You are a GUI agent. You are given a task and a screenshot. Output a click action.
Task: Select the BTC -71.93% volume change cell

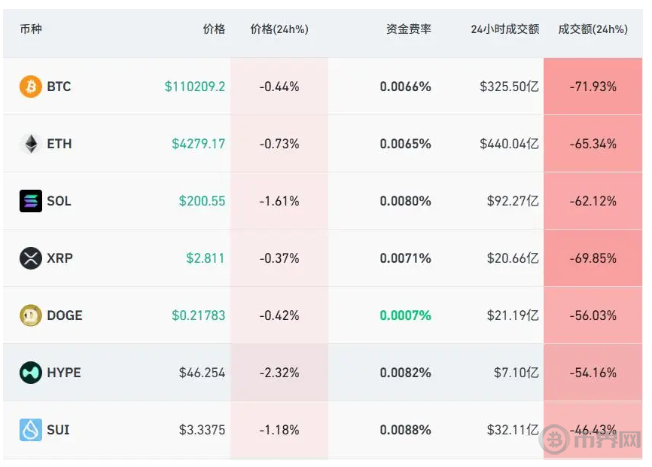pyautogui.click(x=593, y=87)
